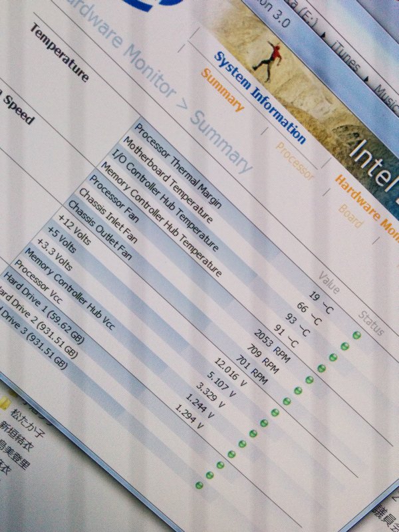Viewport: 399px width, 532px height.
Task: Click the climber thumbnail image
Action: click(x=268, y=61)
